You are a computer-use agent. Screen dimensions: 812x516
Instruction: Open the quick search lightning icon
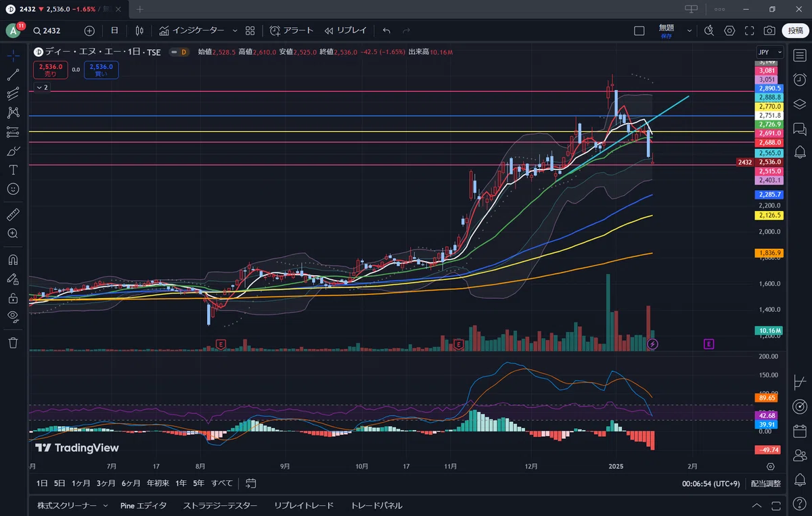(708, 30)
